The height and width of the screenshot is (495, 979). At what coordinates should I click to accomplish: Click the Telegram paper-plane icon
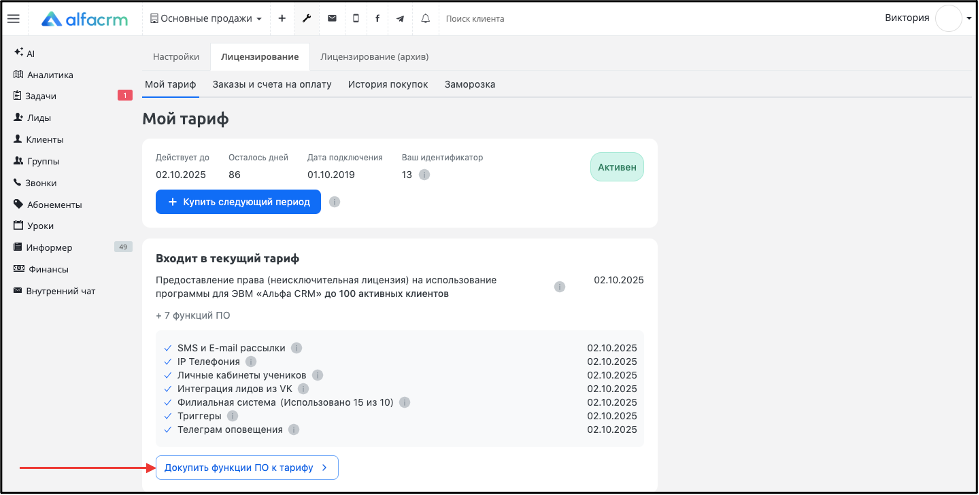tap(400, 19)
